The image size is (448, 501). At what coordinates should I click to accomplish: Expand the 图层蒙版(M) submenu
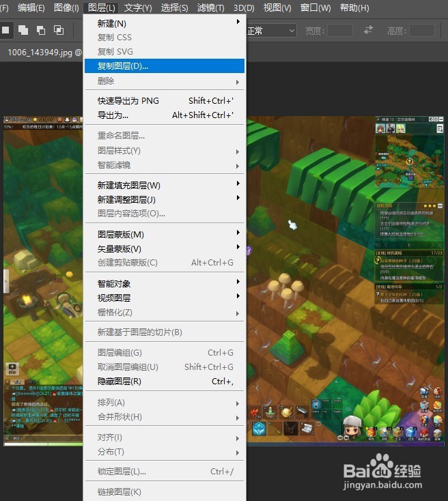click(165, 234)
